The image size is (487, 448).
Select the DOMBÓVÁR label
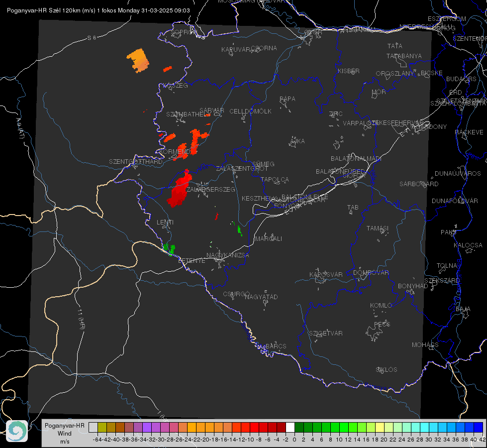[371, 273]
